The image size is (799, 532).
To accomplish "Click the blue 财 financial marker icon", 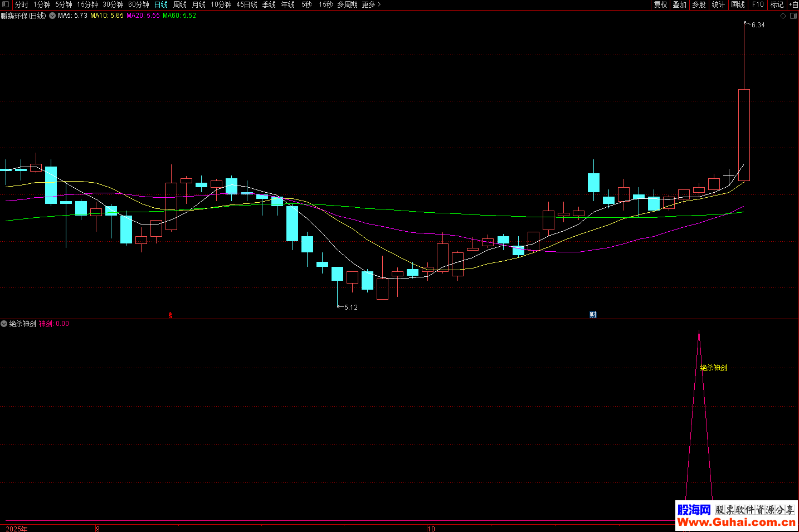I will [593, 315].
